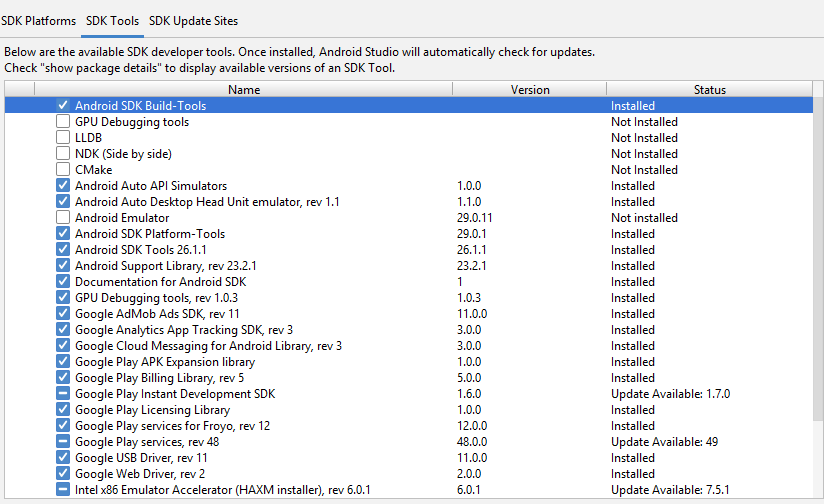Uncheck Android Auto API Simulators

click(63, 186)
